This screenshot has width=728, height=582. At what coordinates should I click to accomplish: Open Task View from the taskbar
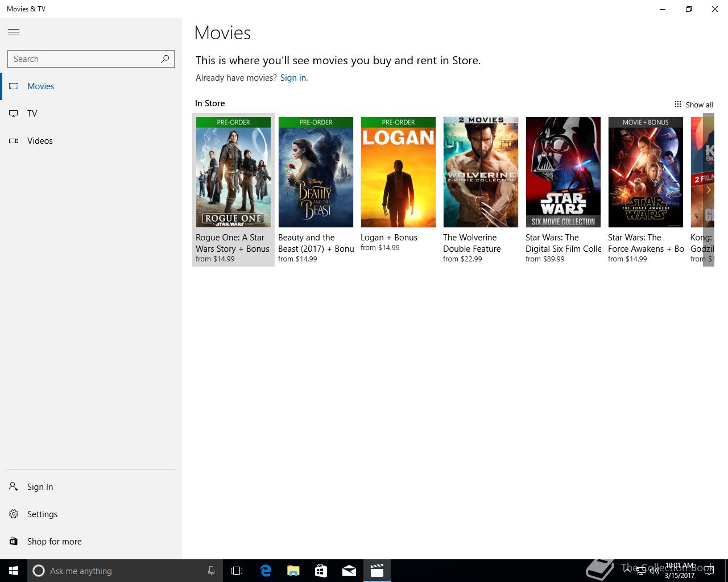coord(237,571)
